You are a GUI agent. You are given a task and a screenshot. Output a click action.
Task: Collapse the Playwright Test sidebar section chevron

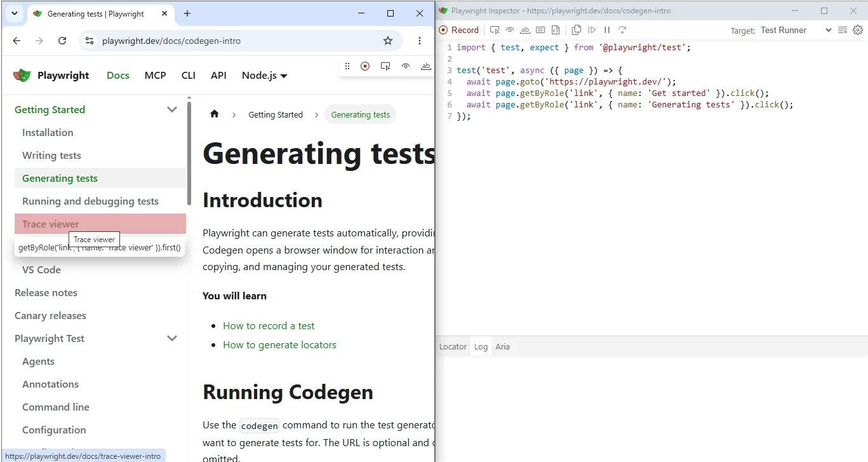(x=172, y=339)
